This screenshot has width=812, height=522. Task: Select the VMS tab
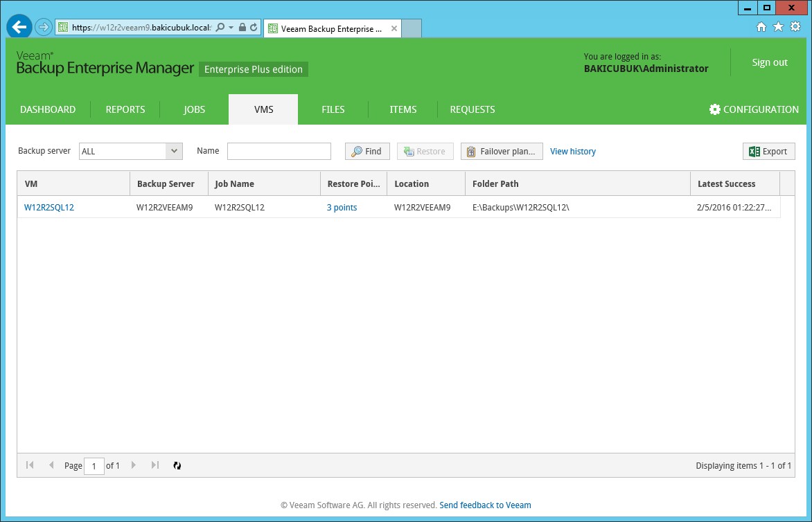click(x=263, y=109)
